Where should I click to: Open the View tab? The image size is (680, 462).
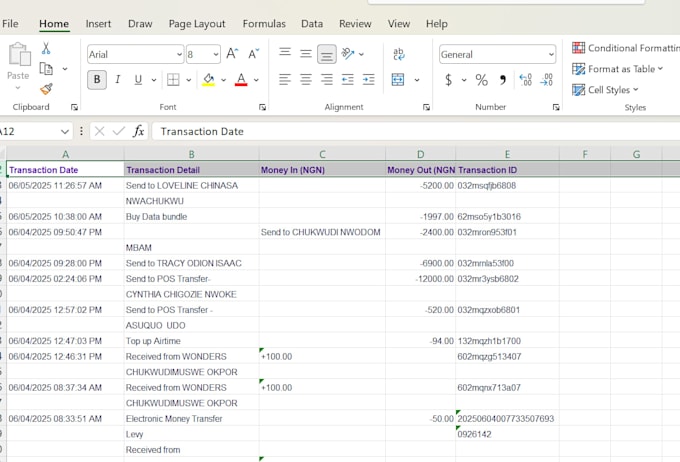pos(399,24)
